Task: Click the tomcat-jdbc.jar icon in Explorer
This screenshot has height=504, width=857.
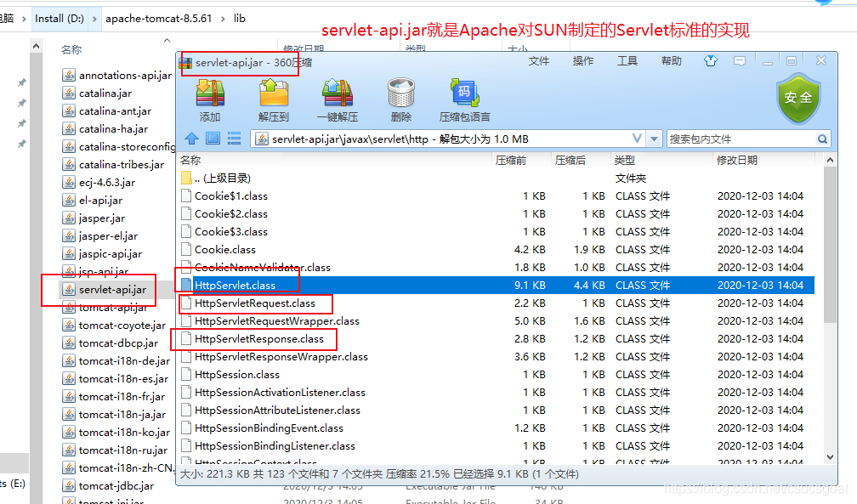Action: [x=69, y=485]
